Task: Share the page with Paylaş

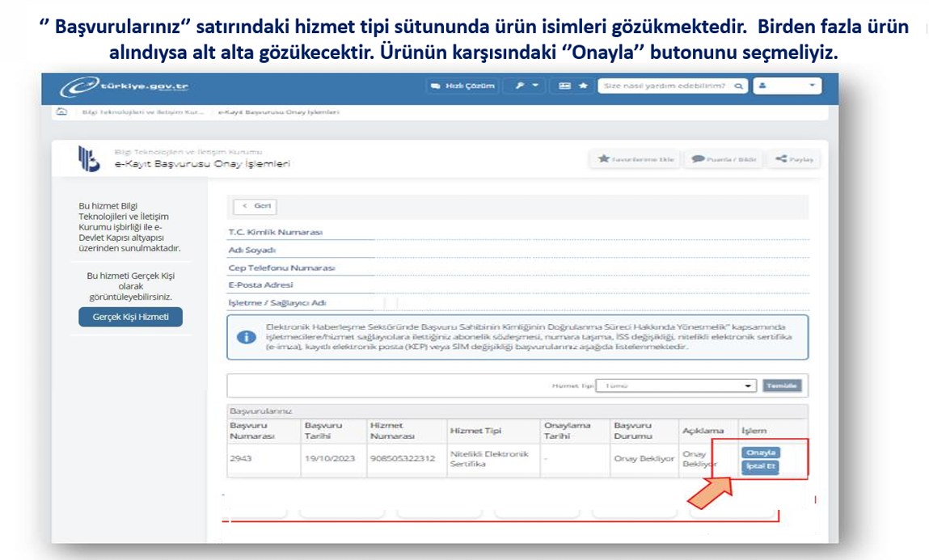Action: click(794, 159)
